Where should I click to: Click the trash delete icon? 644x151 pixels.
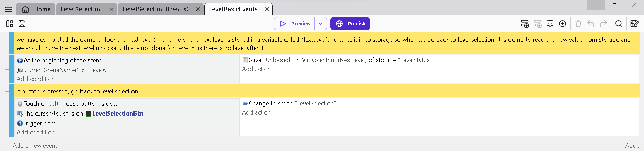pyautogui.click(x=578, y=24)
